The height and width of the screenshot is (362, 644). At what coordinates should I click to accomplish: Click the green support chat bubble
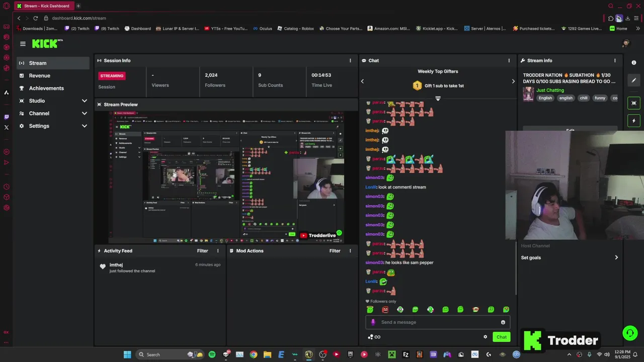coord(630,333)
